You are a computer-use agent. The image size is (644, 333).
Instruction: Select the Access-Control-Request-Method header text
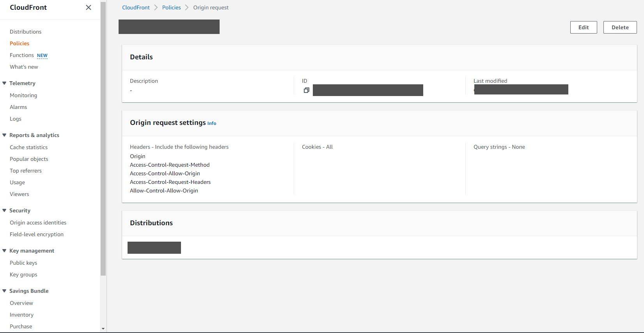[170, 165]
